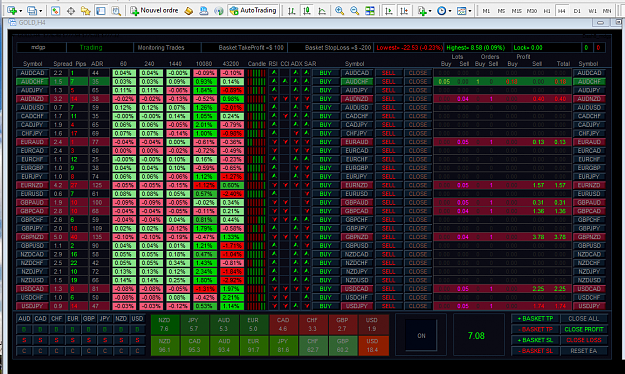Open the MetaEditor book icon
Viewport: 625px width, 374px height.
coord(189,11)
